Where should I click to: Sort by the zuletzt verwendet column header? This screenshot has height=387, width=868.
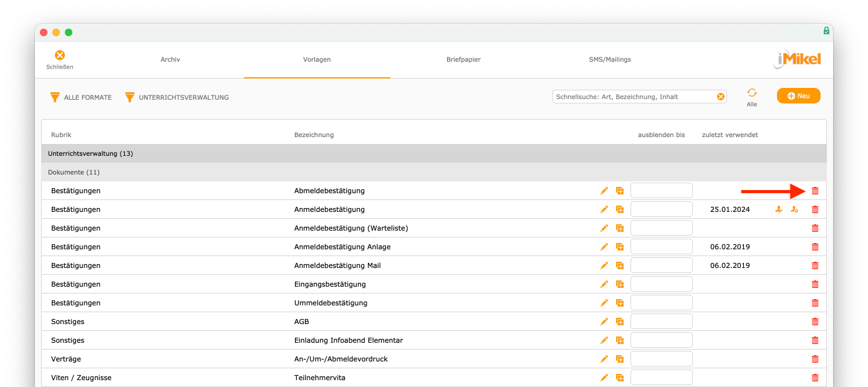(x=730, y=135)
